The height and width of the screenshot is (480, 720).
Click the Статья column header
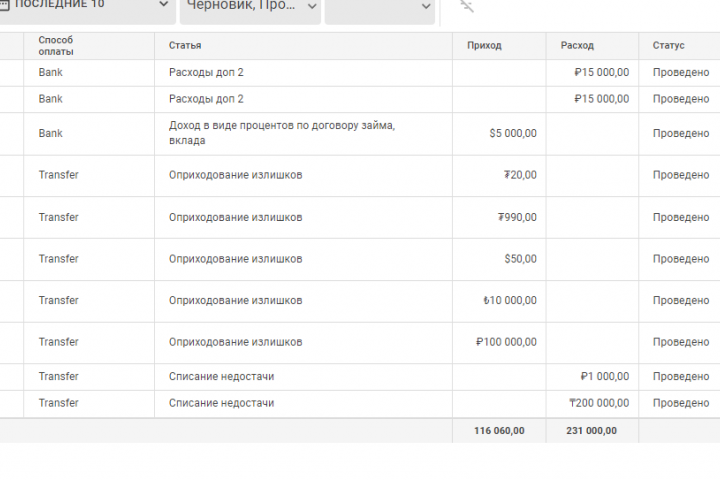185,46
